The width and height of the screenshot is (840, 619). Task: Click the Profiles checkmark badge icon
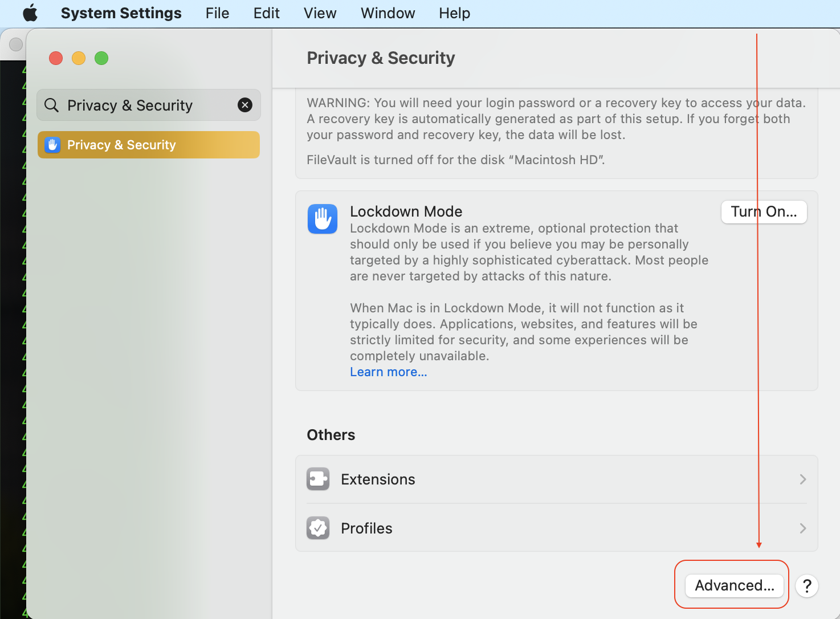click(318, 528)
